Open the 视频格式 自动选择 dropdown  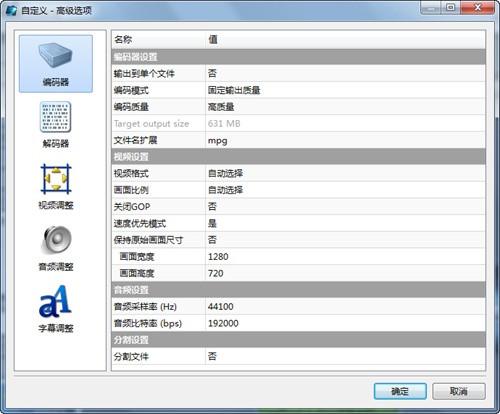(x=345, y=173)
